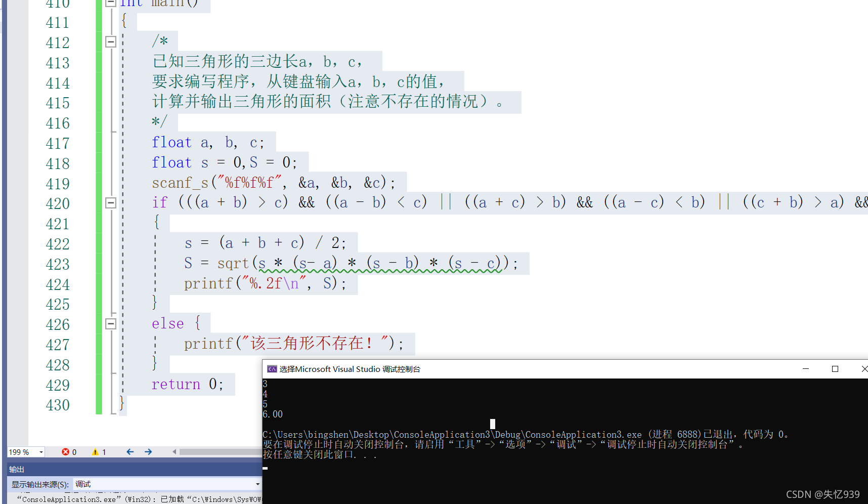Click the horizontal scrollbar track of editor

220,452
